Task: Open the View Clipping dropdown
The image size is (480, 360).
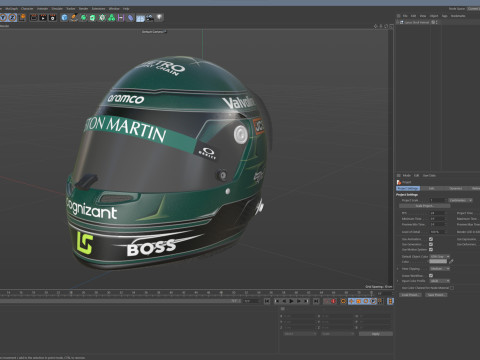Action: point(440,268)
